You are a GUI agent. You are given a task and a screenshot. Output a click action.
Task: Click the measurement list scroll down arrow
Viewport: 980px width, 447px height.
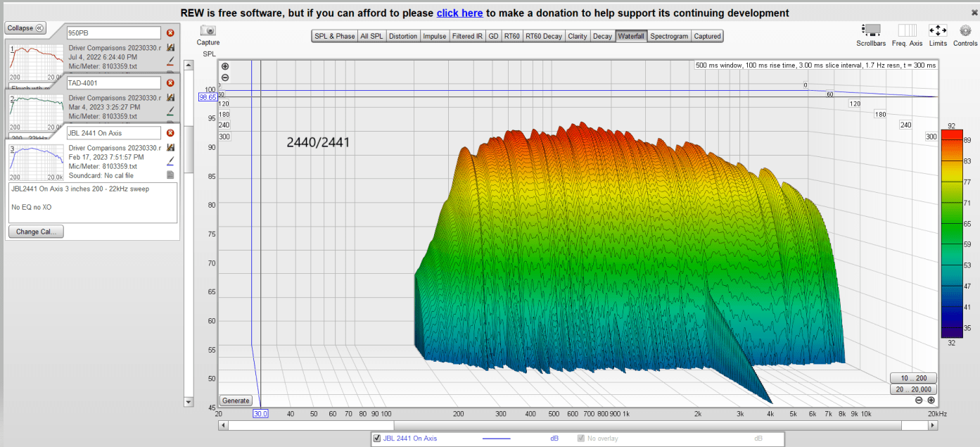[188, 402]
